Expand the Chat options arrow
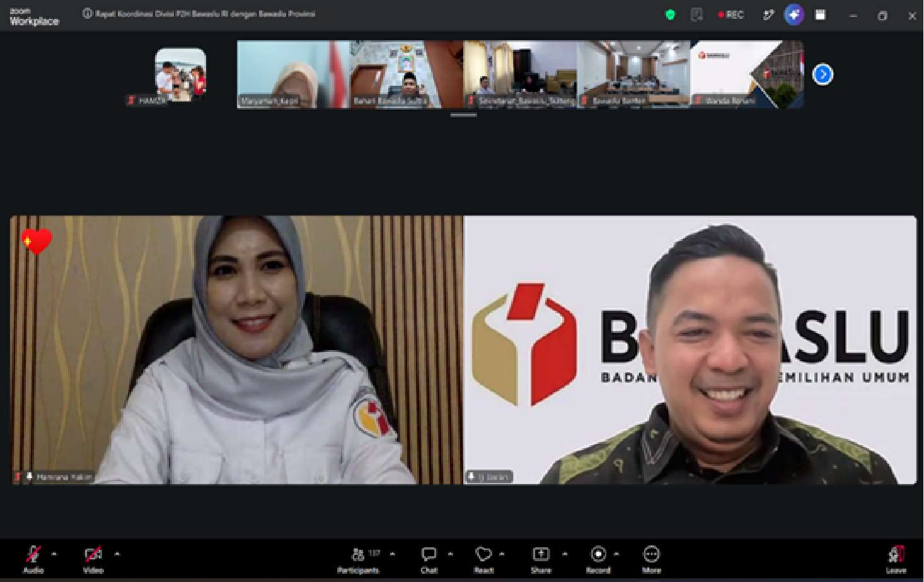This screenshot has height=582, width=924. (451, 554)
